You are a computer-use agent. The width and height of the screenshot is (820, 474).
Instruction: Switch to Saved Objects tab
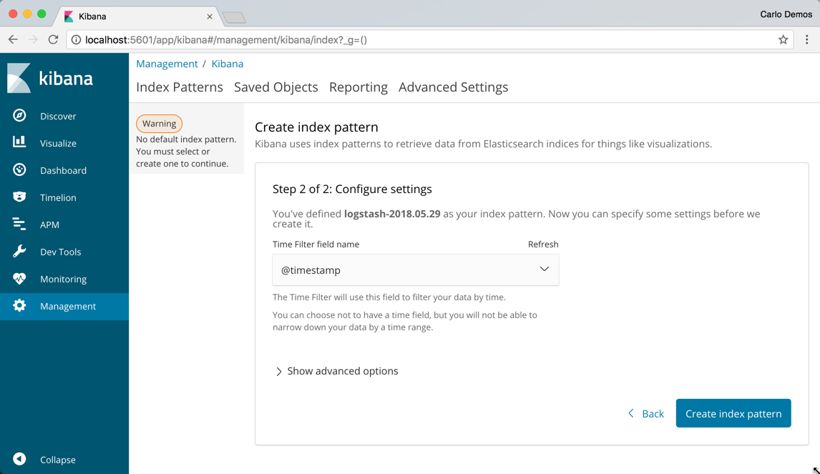pyautogui.click(x=276, y=87)
